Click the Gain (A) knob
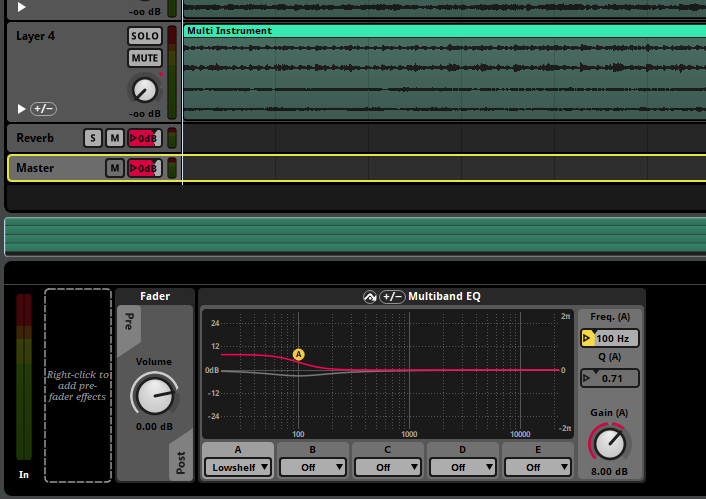 (x=608, y=441)
